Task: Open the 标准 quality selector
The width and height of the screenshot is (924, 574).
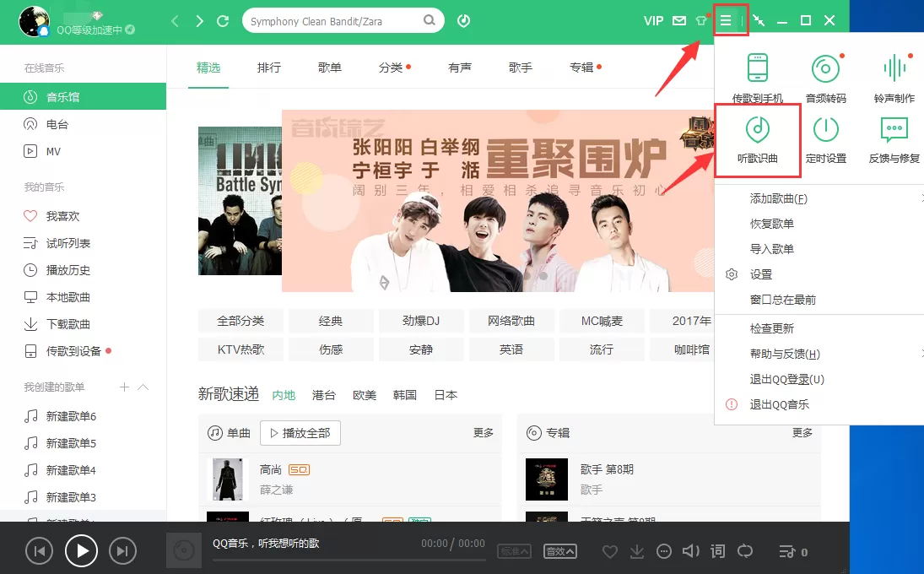Action: 515,551
